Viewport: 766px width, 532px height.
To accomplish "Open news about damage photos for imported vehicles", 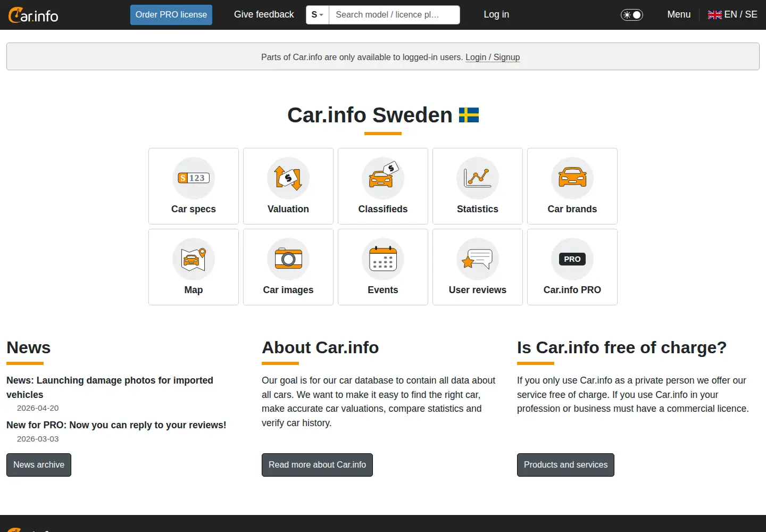I will [110, 387].
